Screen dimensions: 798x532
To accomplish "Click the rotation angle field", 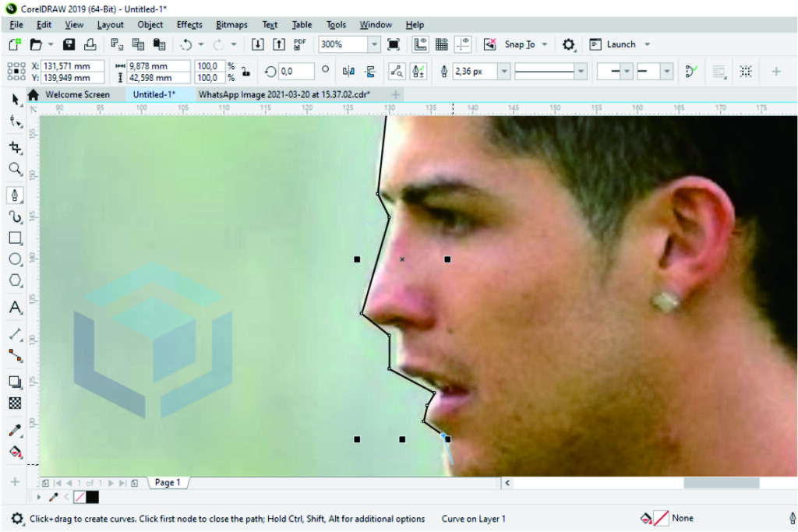I will [295, 72].
